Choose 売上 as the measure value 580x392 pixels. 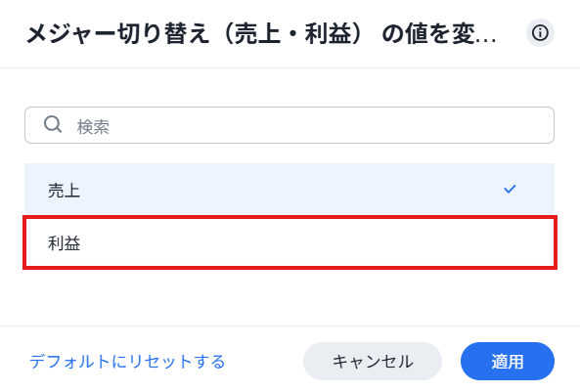click(290, 189)
